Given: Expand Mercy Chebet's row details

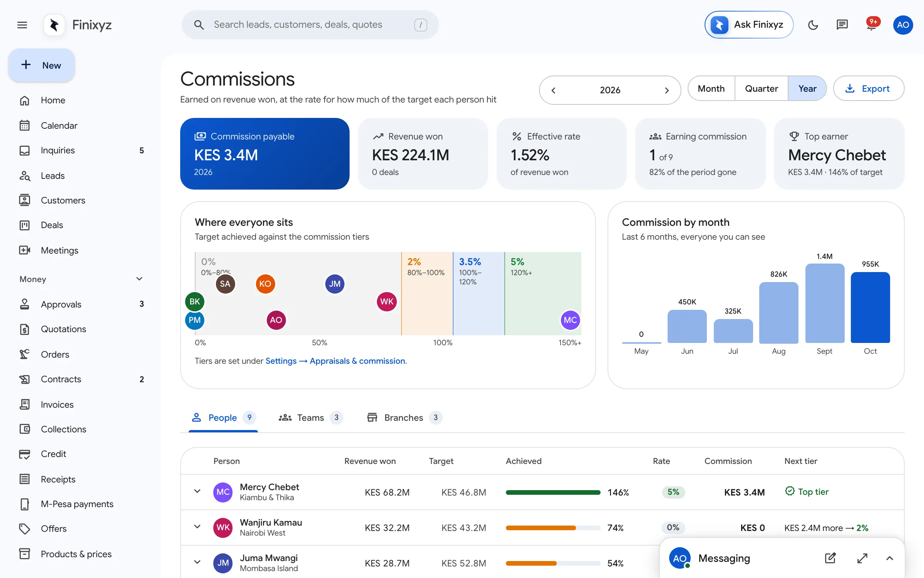Looking at the screenshot, I should coord(197,491).
